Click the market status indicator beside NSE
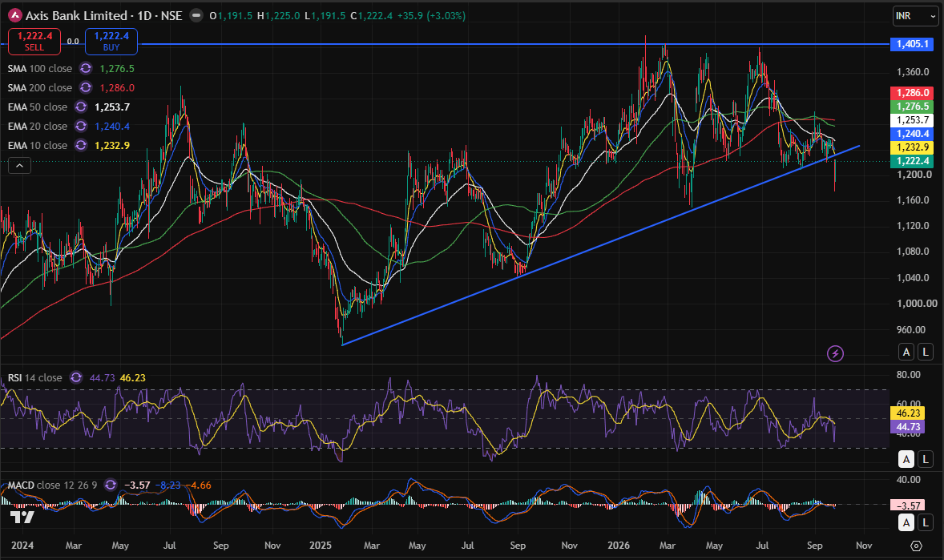Image resolution: width=944 pixels, height=560 pixels. pyautogui.click(x=196, y=16)
